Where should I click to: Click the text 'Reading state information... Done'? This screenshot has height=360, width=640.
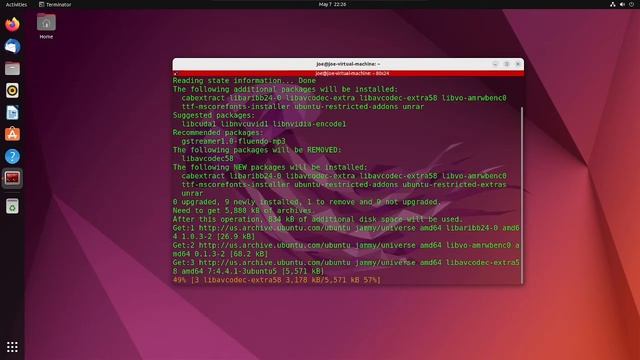[x=244, y=81]
